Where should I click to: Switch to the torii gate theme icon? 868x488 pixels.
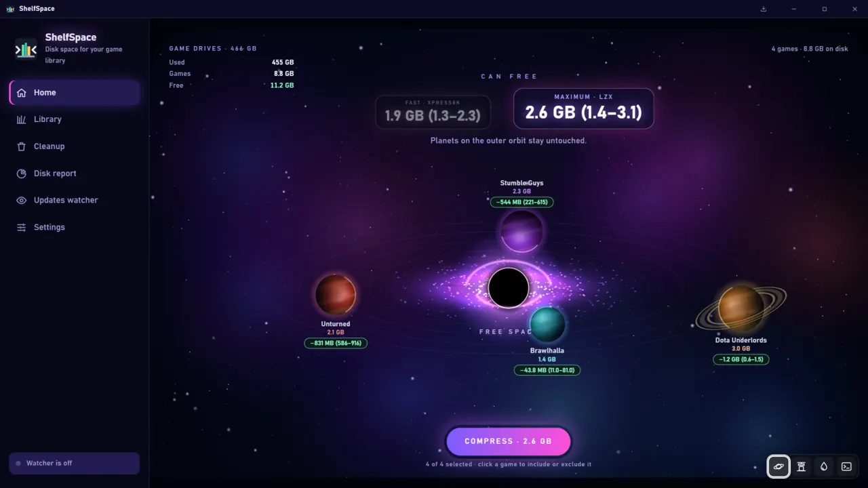coord(801,466)
